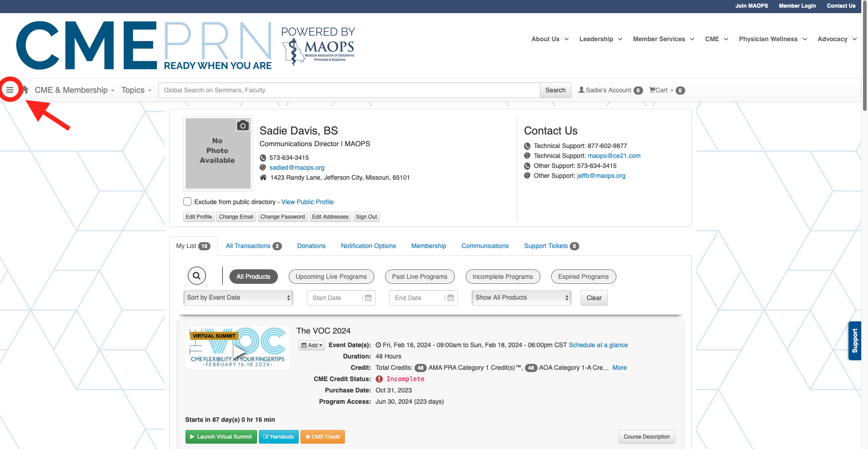The image size is (868, 449).
Task: Filter by Upcoming Live Programs
Action: pyautogui.click(x=331, y=277)
